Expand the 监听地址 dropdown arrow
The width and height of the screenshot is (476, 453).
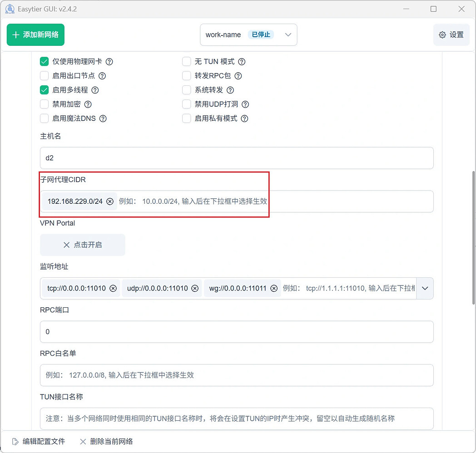[425, 288]
